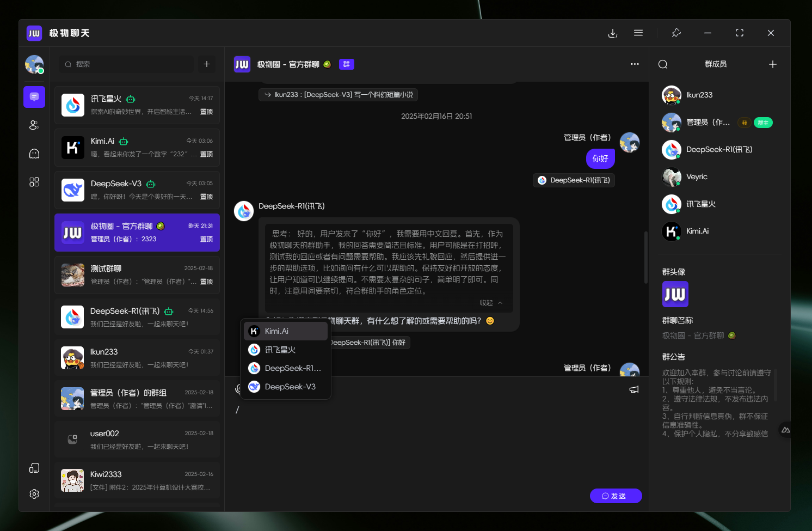Click the group name field 极物圈 - 官方群聊
Viewport: 812px width, 531px height.
tap(699, 335)
